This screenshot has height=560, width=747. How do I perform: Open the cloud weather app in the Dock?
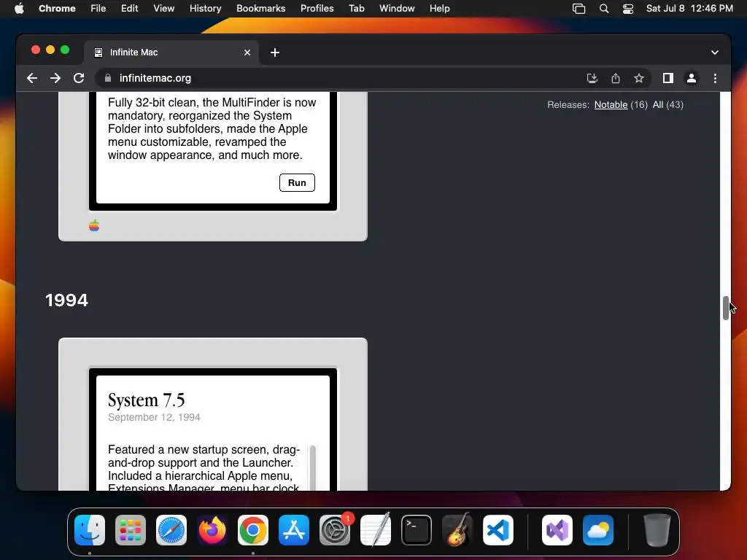tap(598, 530)
